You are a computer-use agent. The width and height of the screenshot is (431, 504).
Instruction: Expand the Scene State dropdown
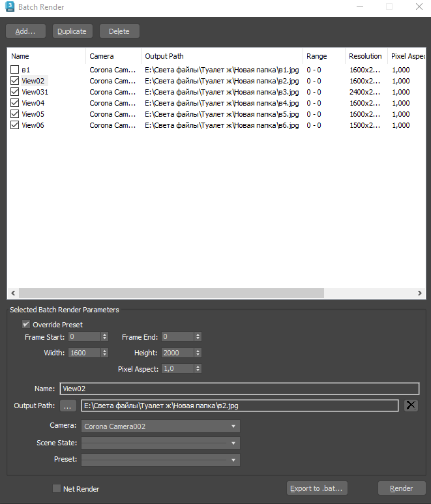[160, 443]
